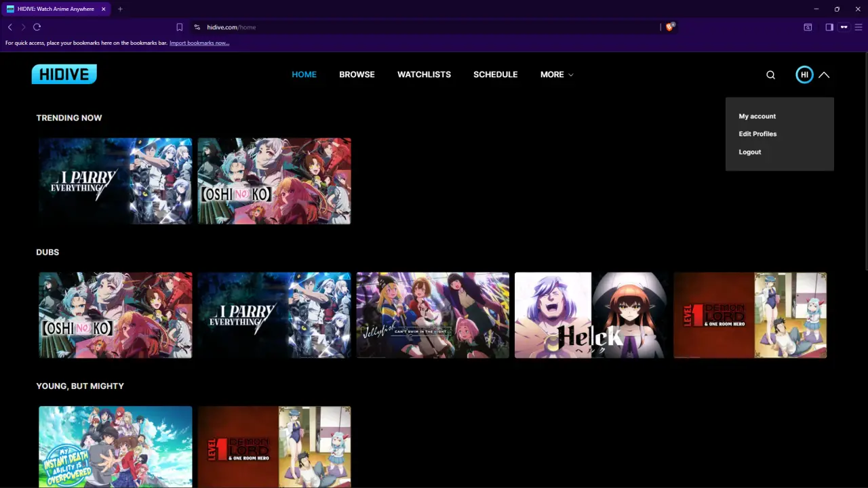Open the SCHEDULE nav item
Viewport: 868px width, 488px height.
coord(495,75)
